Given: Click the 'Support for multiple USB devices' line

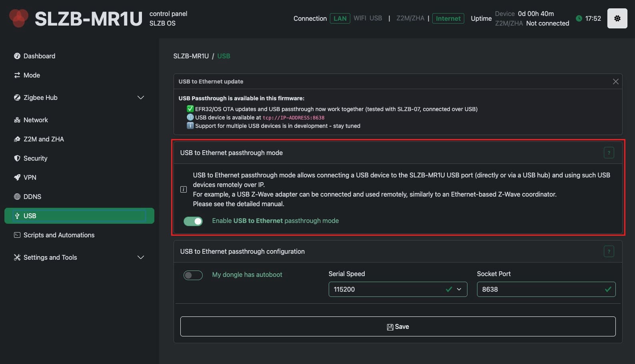Looking at the screenshot, I should click(x=274, y=126).
